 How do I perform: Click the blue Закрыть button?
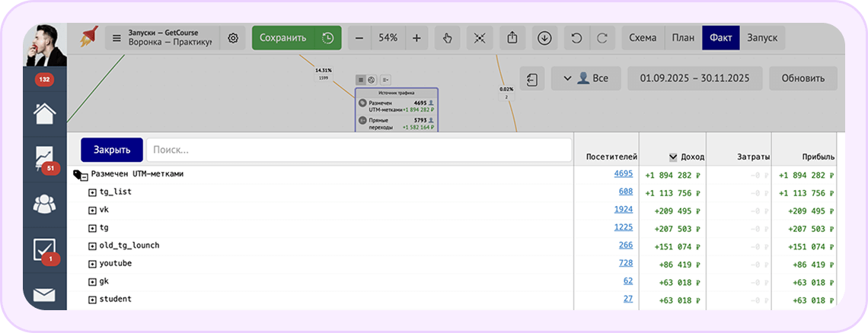pyautogui.click(x=112, y=150)
